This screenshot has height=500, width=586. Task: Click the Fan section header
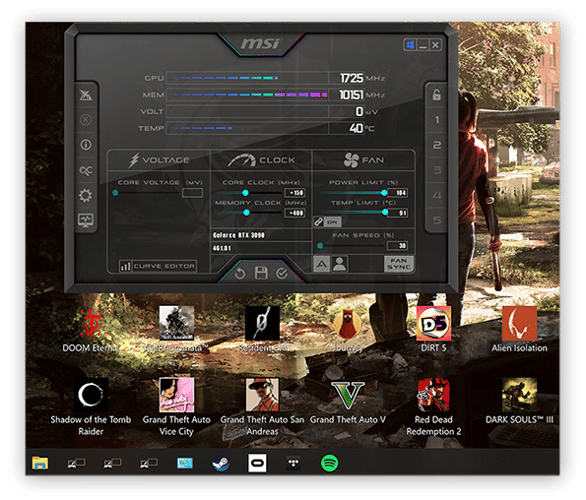click(x=363, y=160)
